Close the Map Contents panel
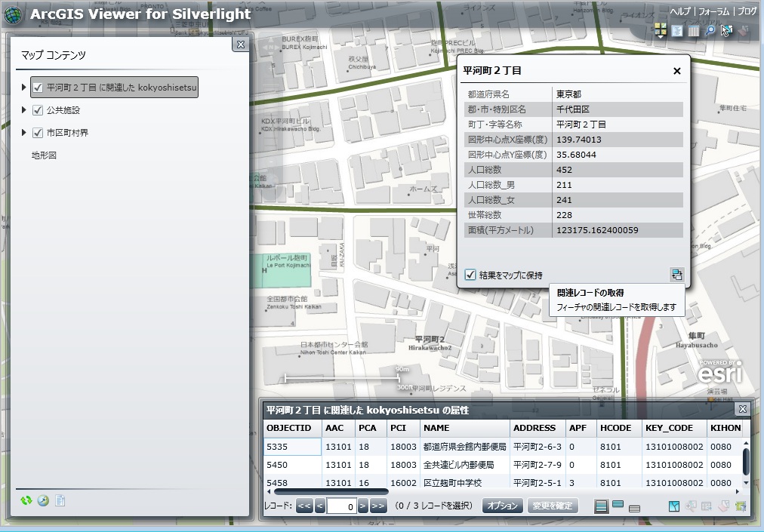 pyautogui.click(x=241, y=45)
